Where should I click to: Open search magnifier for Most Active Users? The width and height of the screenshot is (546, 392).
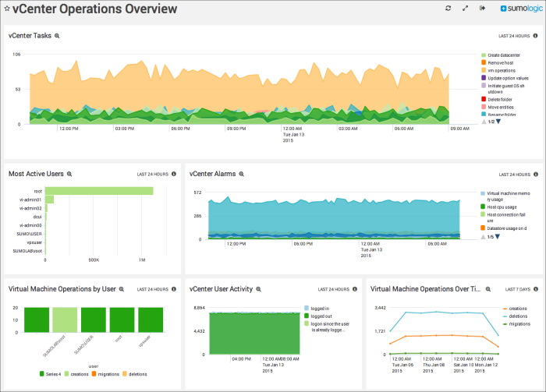pos(69,174)
